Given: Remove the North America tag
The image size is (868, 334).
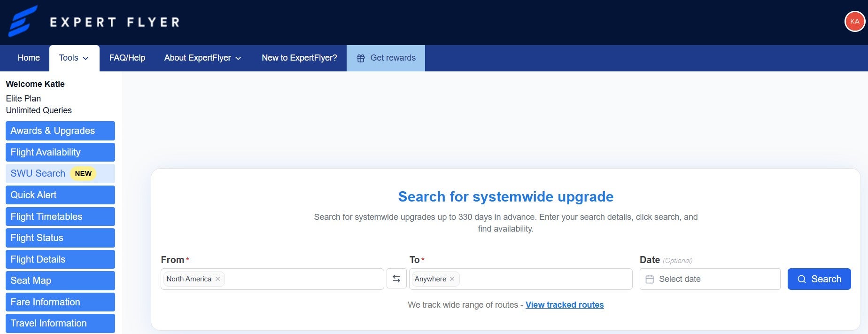Looking at the screenshot, I should pyautogui.click(x=218, y=279).
